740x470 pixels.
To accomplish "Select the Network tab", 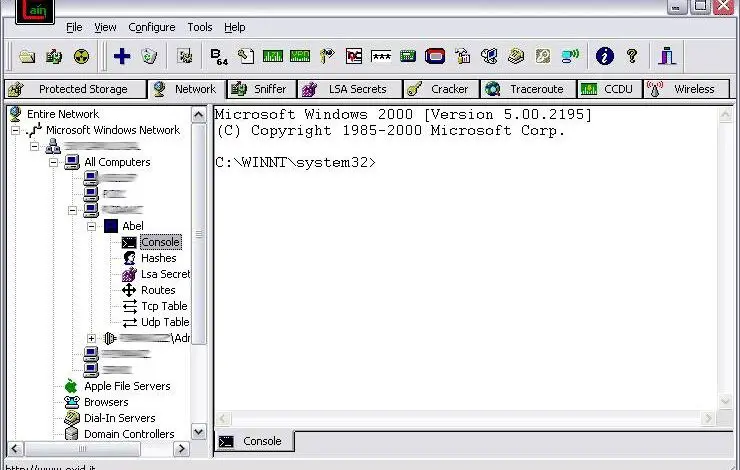I will 187,89.
